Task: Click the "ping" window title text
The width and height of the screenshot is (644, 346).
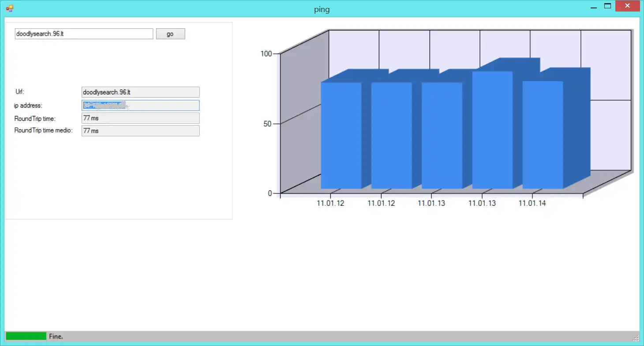Action: [x=322, y=9]
